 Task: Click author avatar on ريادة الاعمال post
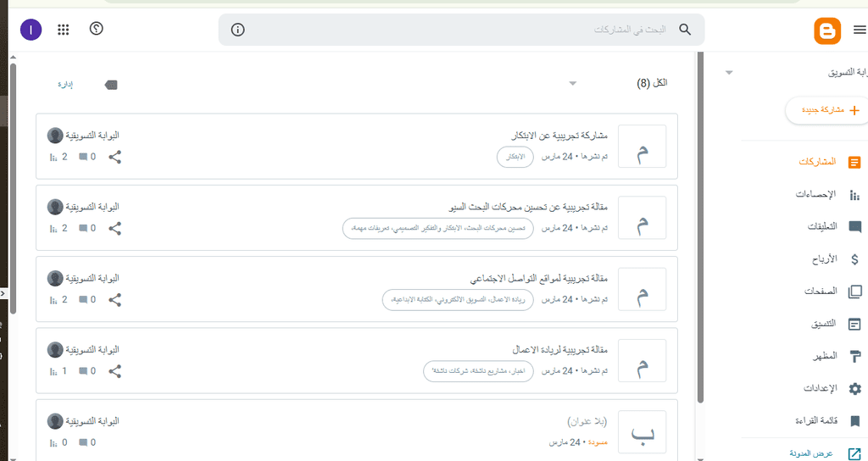coord(55,350)
